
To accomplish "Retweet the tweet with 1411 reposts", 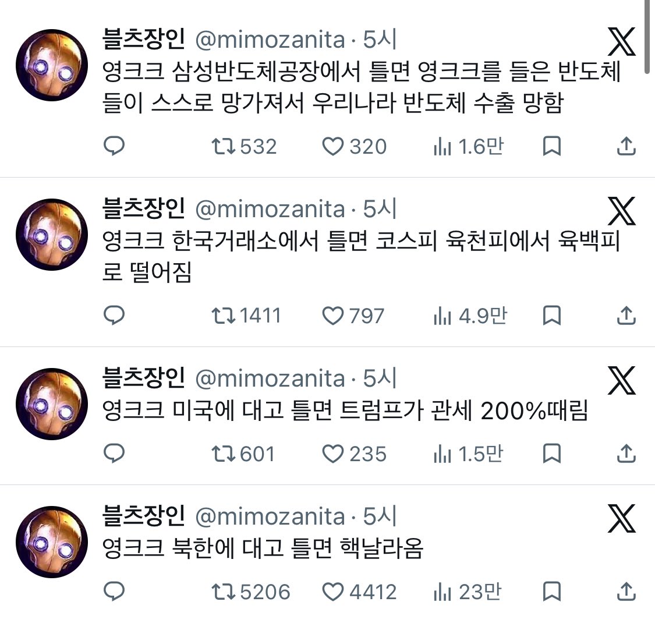I will coord(246,316).
